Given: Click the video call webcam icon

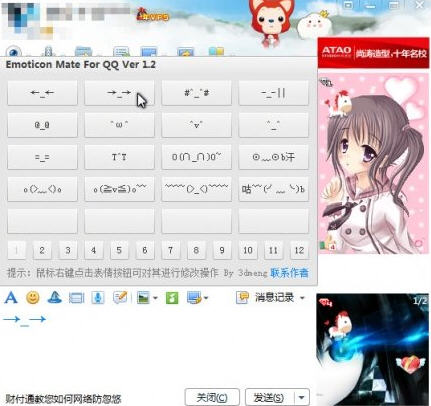Looking at the screenshot, I should [x=14, y=52].
